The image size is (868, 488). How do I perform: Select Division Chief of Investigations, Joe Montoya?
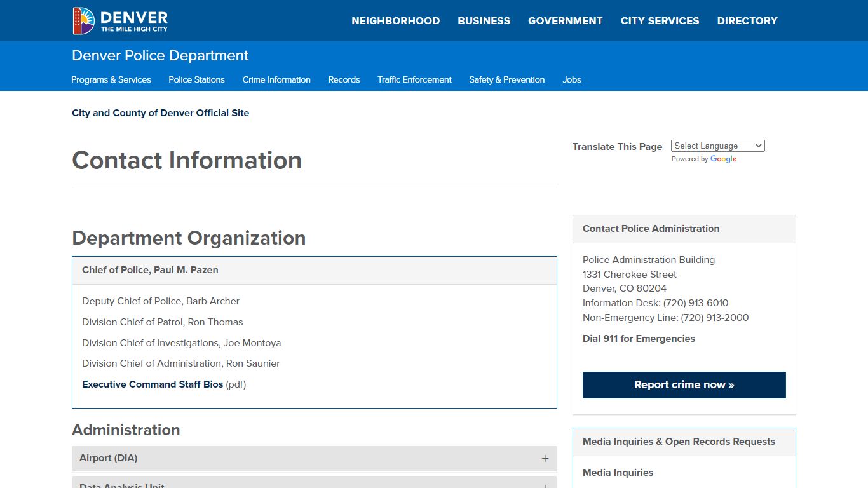pos(181,343)
